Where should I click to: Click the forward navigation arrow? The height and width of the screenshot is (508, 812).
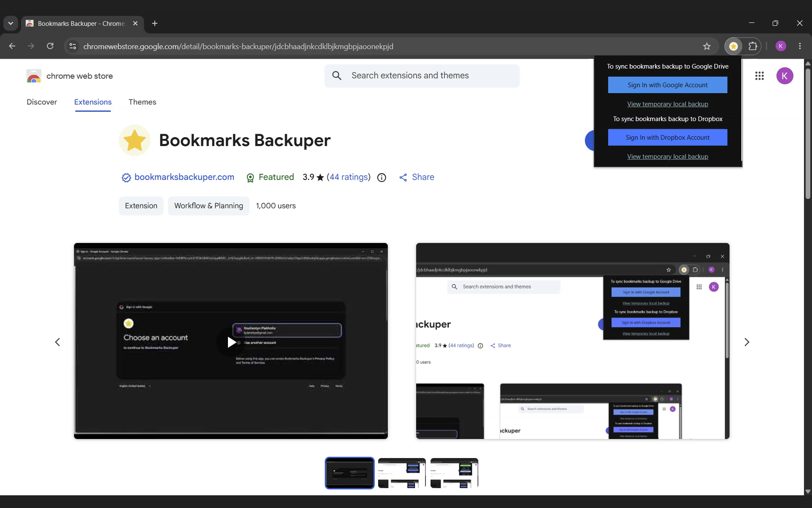pos(31,46)
